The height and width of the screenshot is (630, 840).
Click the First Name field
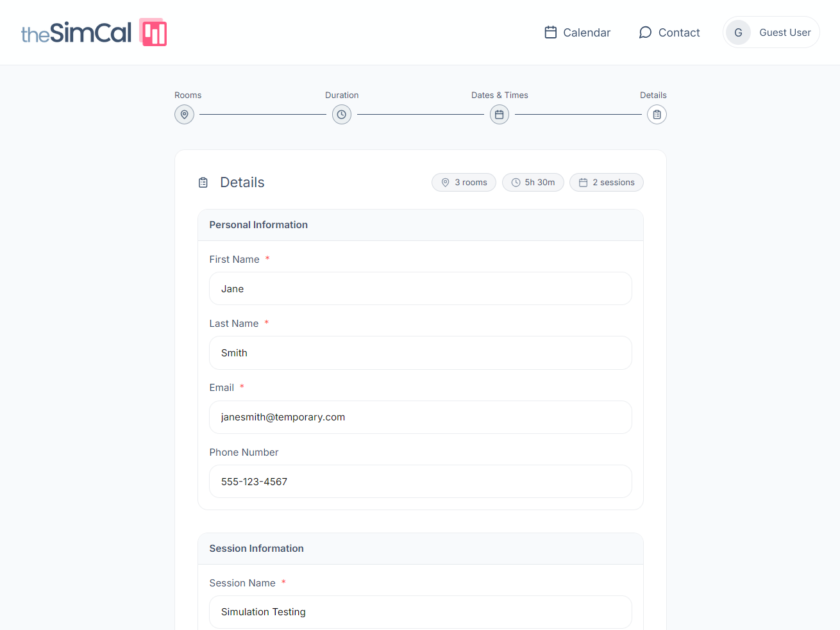click(x=421, y=288)
